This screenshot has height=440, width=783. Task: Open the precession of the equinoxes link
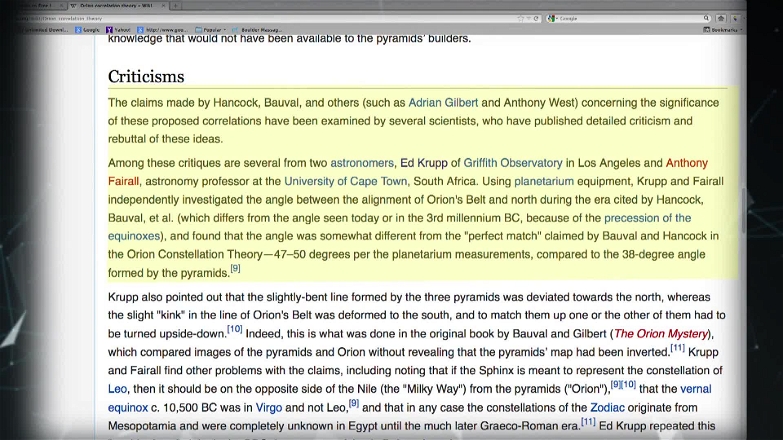648,218
